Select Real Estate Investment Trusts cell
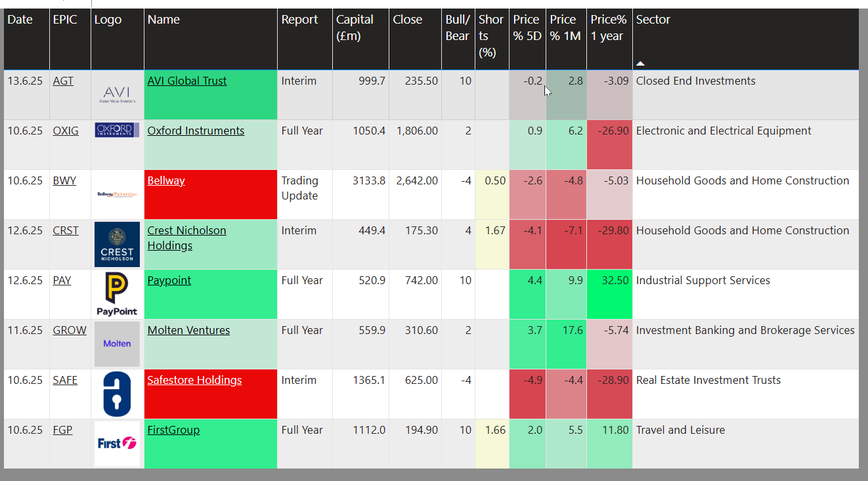This screenshot has width=868, height=481. click(x=746, y=394)
